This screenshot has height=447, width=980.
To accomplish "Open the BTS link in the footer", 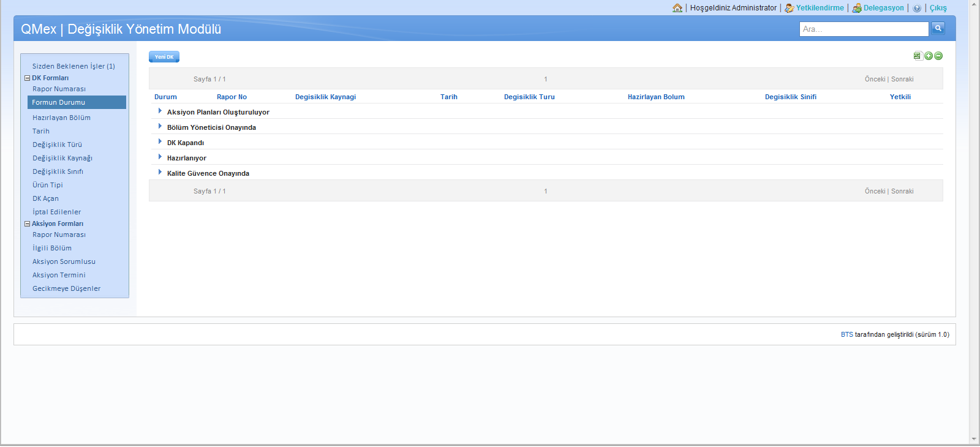I will click(846, 334).
